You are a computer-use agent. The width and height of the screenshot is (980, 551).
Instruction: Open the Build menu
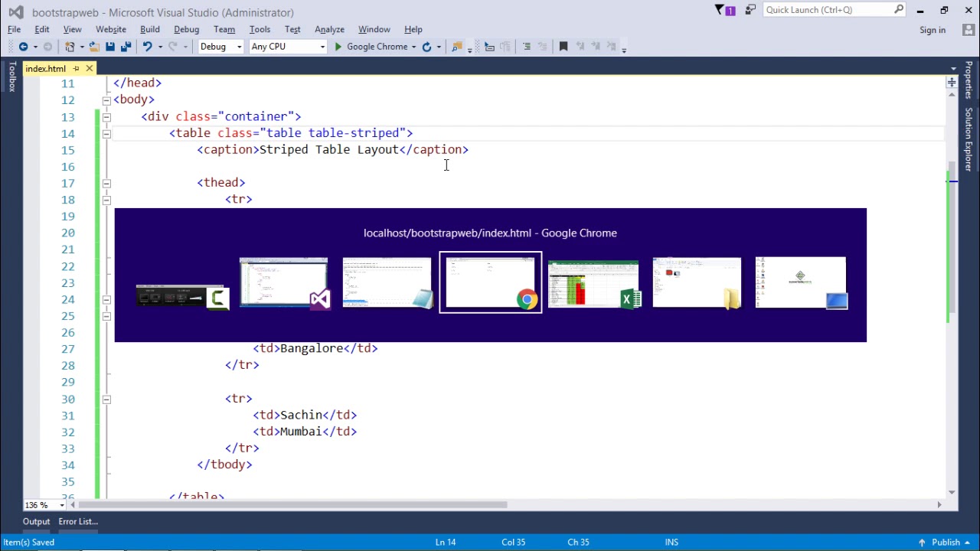(150, 29)
